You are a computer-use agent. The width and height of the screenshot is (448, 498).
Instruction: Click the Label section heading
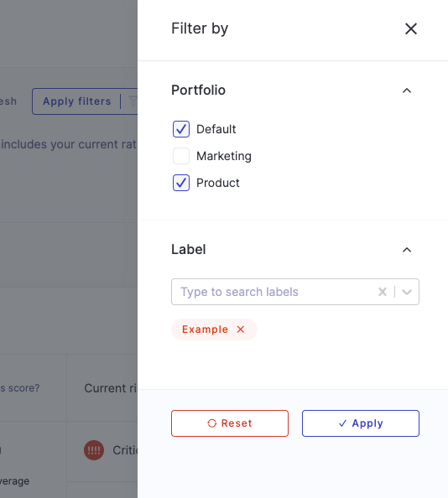click(x=189, y=249)
